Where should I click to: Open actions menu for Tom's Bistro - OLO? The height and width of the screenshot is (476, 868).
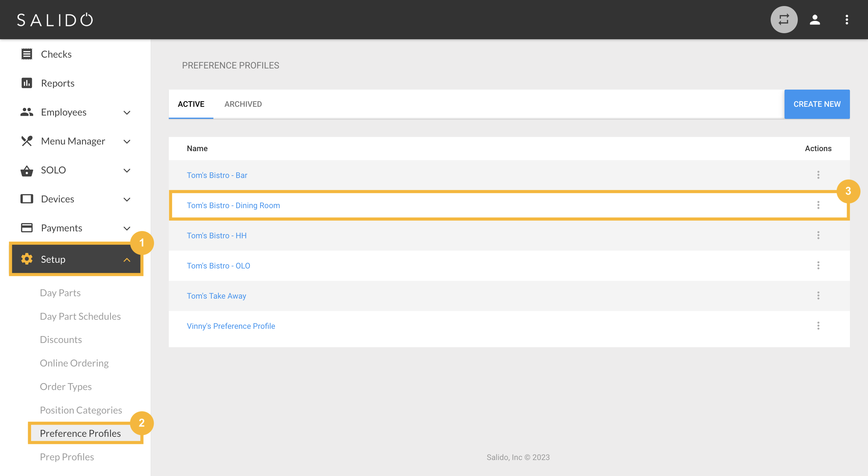tap(818, 265)
